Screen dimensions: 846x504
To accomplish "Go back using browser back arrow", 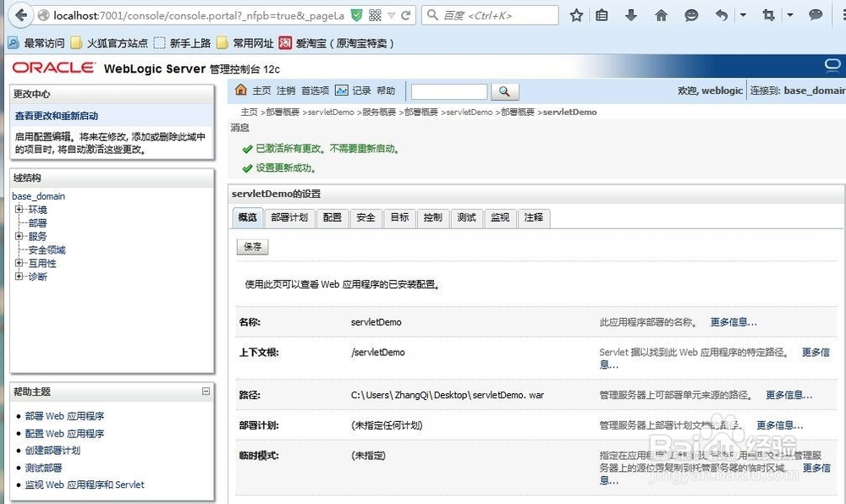I will click(20, 15).
